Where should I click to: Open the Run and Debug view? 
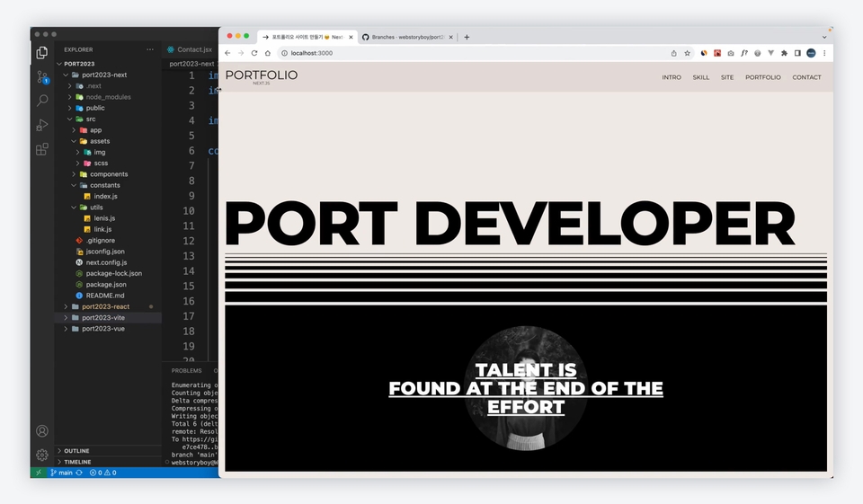pos(42,125)
